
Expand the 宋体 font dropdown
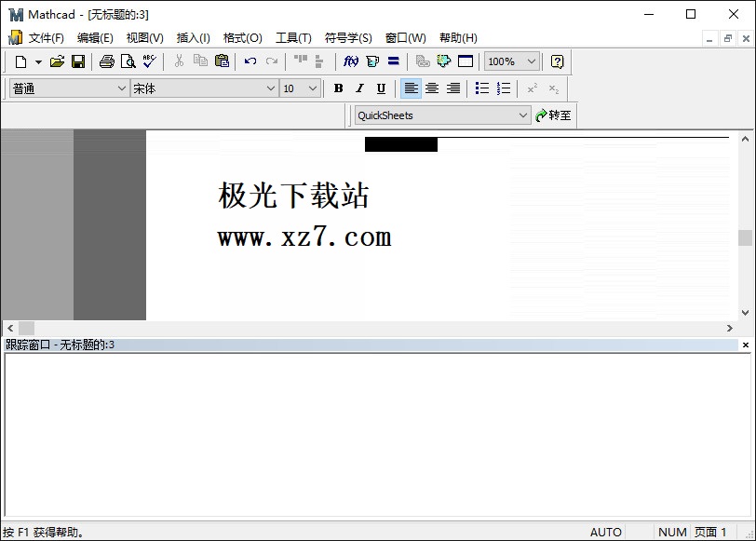(271, 88)
